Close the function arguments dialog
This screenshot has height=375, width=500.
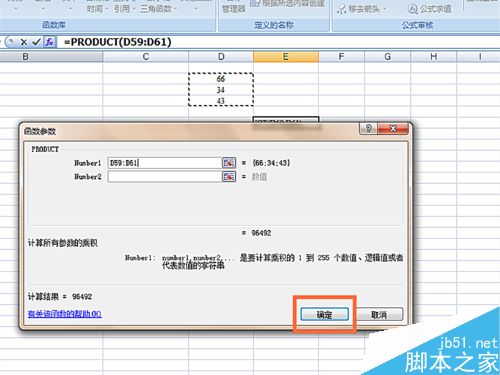[393, 128]
